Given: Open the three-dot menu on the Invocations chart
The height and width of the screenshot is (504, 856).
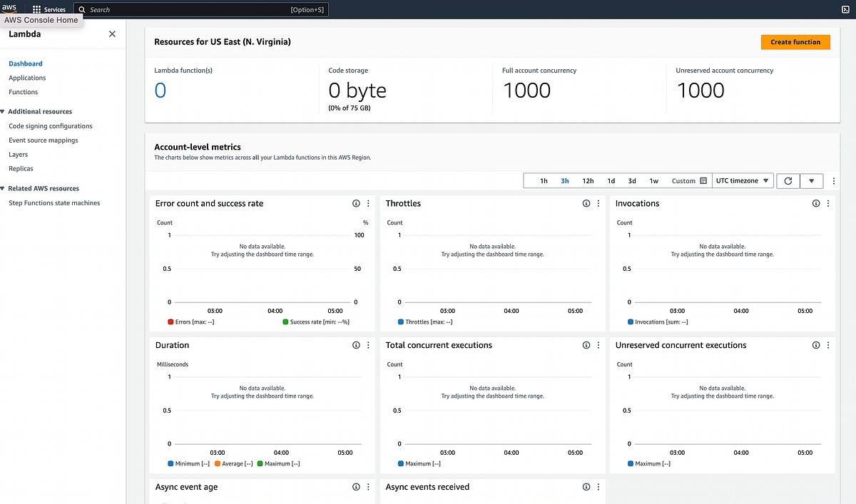Looking at the screenshot, I should click(x=827, y=203).
